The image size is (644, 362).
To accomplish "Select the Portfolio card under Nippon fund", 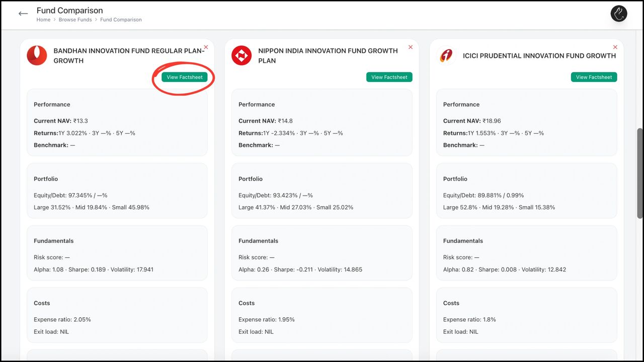I will [322, 191].
